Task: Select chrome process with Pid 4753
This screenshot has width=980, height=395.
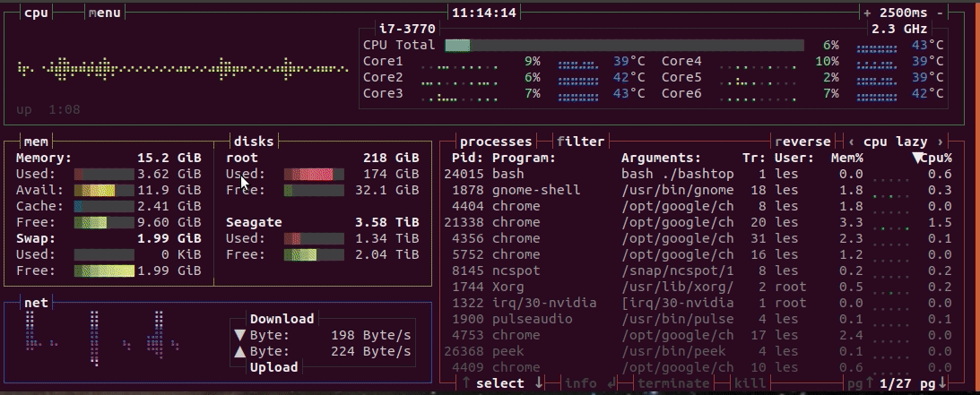Action: [698, 335]
